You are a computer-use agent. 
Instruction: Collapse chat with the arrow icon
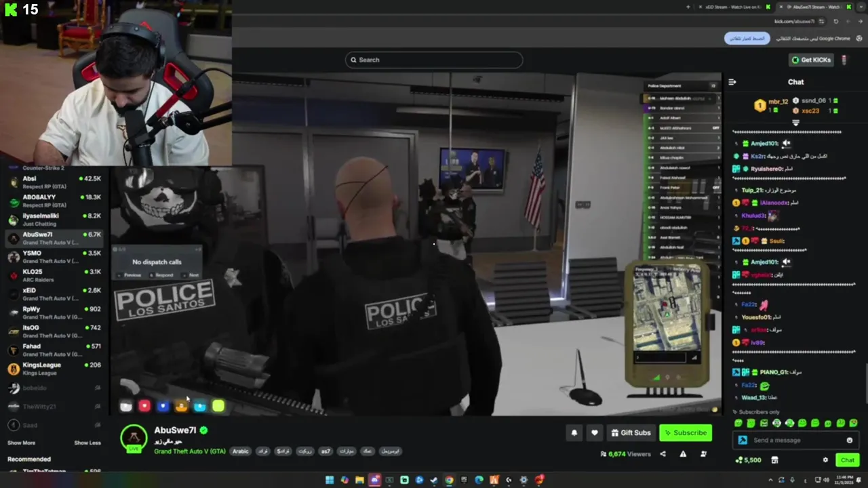[732, 82]
